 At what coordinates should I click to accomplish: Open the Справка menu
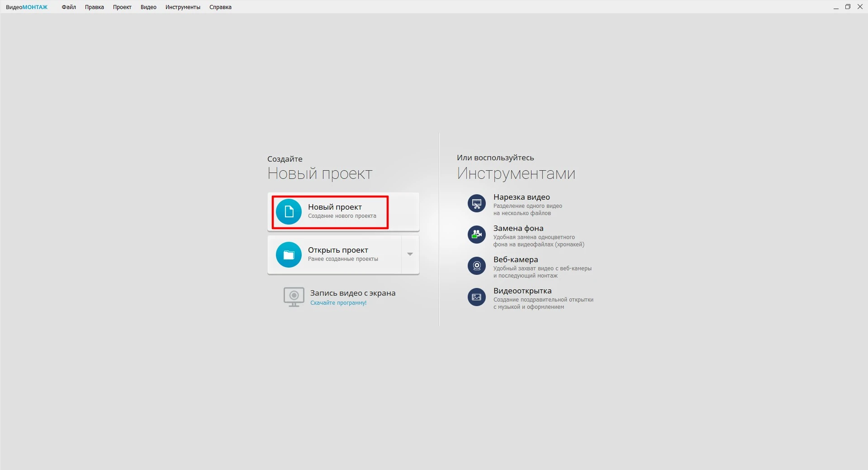[x=220, y=7]
